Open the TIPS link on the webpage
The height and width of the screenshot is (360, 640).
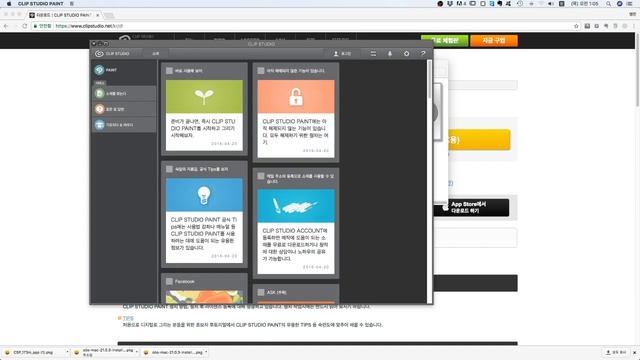coord(128,318)
